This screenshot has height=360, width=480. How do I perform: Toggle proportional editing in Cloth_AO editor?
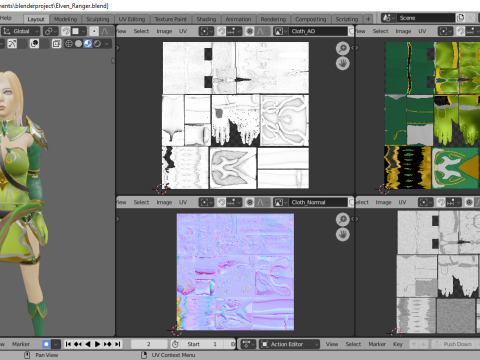[x=250, y=31]
